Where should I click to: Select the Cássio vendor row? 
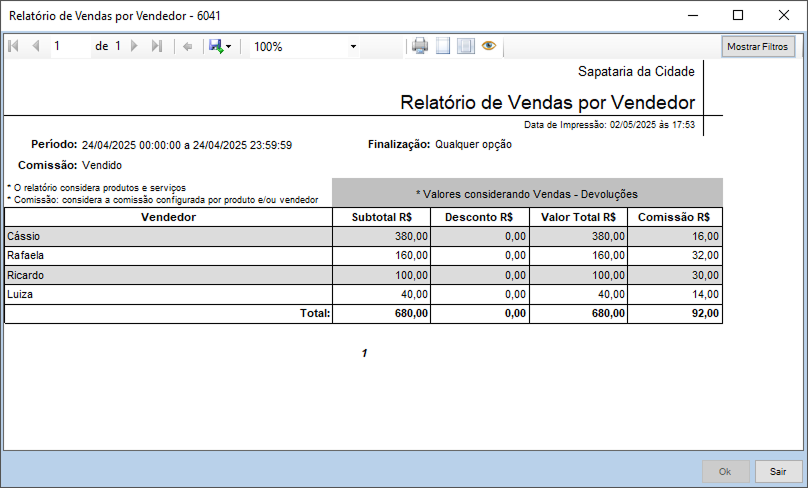[x=167, y=236]
